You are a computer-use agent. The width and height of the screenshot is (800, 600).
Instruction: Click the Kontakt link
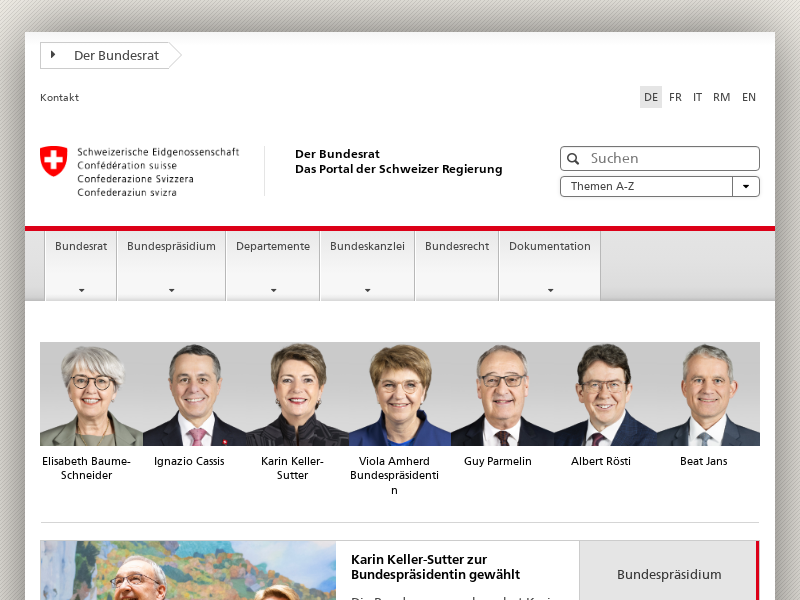coord(60,97)
